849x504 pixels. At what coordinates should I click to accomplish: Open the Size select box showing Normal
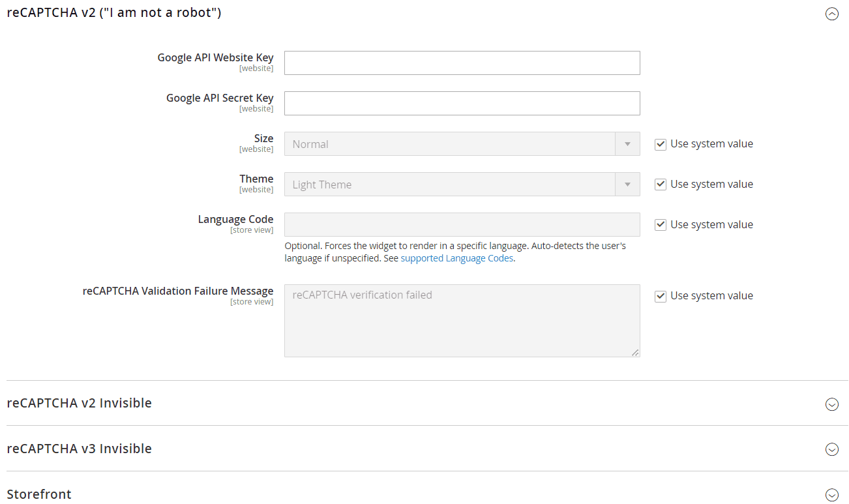tap(450, 144)
